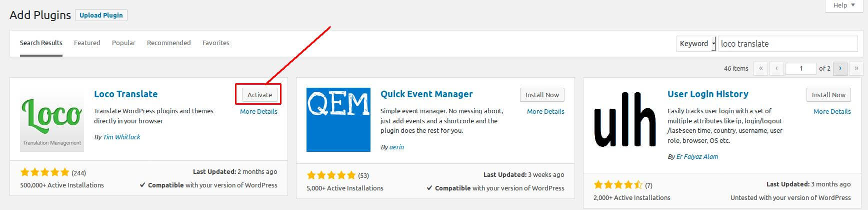Viewport: 868px width, 210px height.
Task: Go to previous results page
Action: point(776,69)
